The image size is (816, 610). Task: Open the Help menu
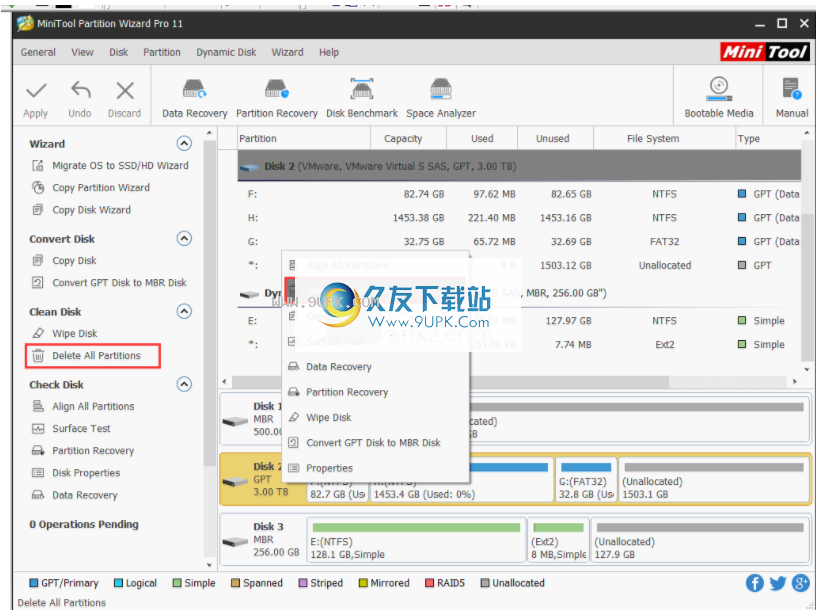tap(329, 52)
